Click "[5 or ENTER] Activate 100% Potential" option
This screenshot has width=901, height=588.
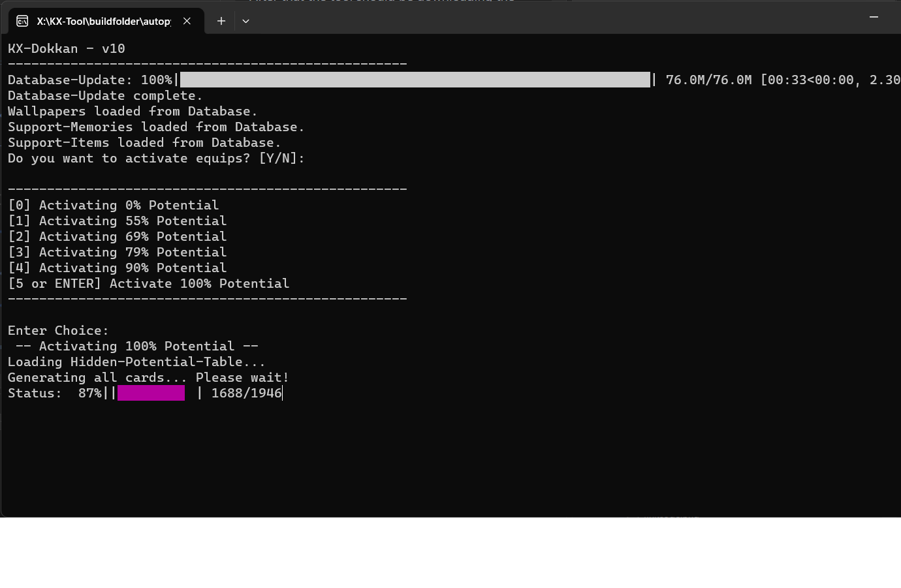click(148, 283)
